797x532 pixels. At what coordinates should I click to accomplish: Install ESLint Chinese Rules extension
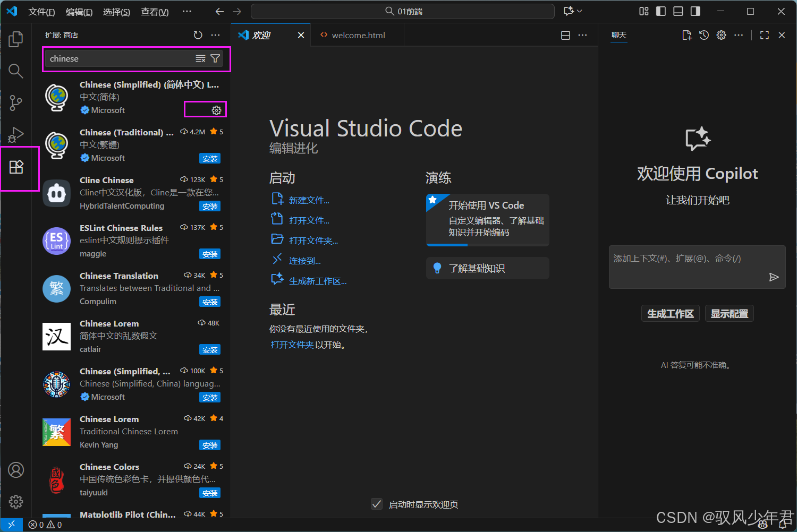point(210,254)
